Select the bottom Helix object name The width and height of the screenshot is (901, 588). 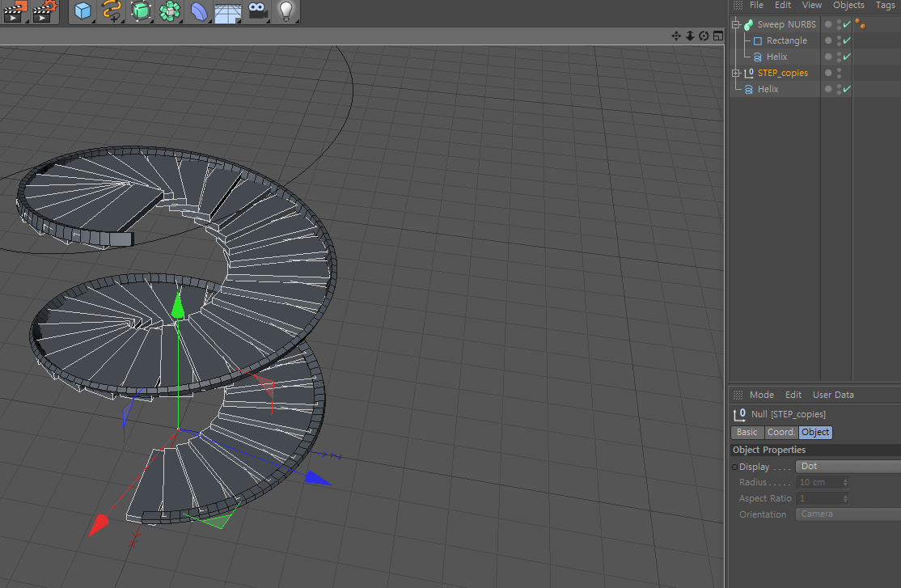pos(768,88)
